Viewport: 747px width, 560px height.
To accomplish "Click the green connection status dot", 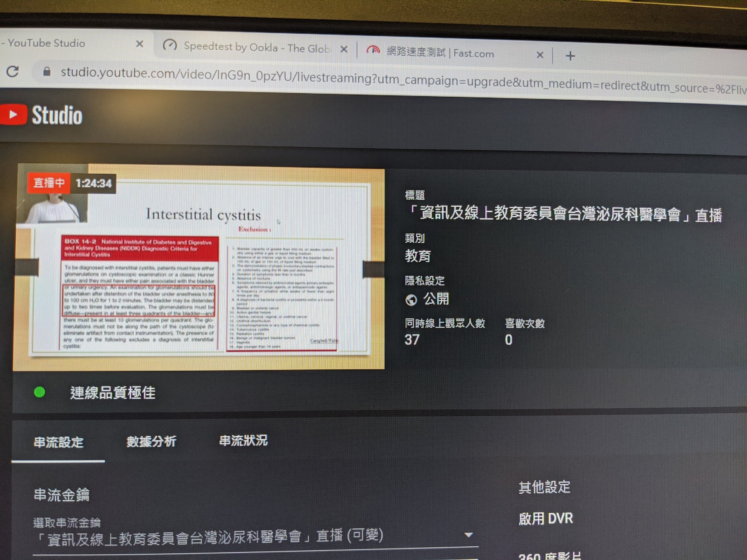I will click(39, 392).
